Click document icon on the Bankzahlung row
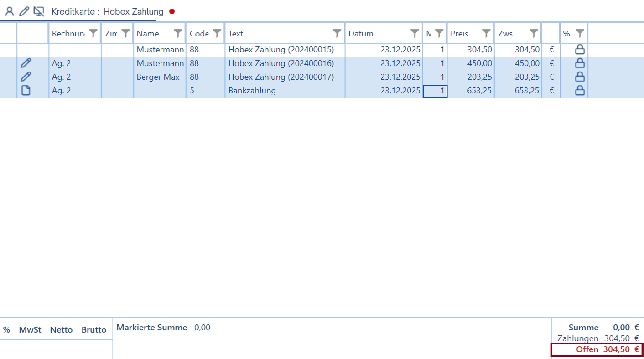644x359 pixels. coord(26,91)
